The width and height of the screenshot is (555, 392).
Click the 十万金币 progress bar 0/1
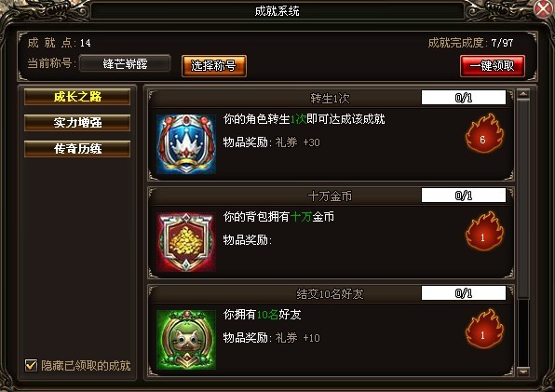[x=464, y=196]
